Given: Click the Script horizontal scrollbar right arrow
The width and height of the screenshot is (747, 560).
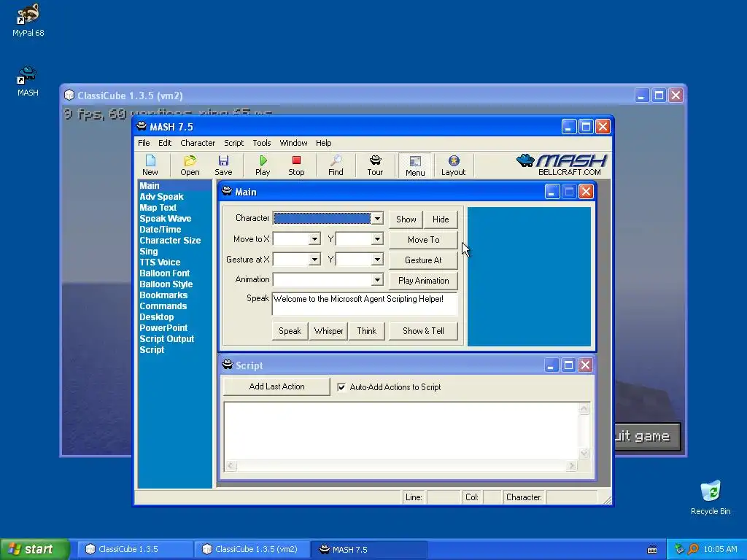Looking at the screenshot, I should 572,466.
